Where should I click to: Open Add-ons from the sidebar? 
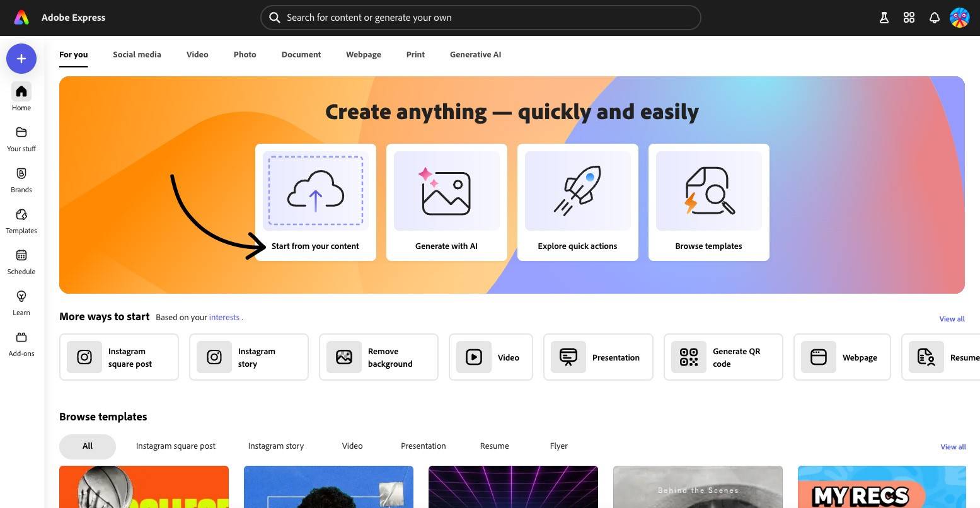[21, 343]
